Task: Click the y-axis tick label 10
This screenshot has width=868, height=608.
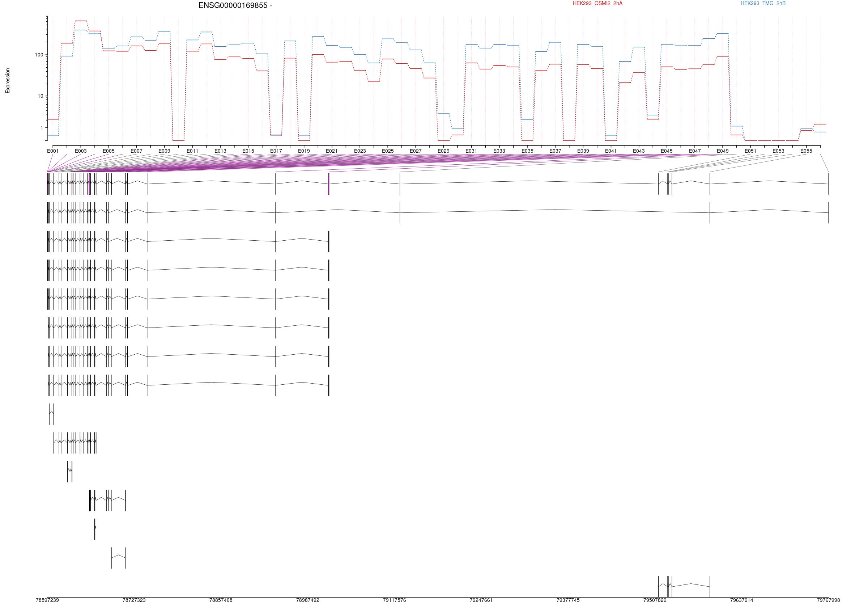Action: [x=41, y=96]
